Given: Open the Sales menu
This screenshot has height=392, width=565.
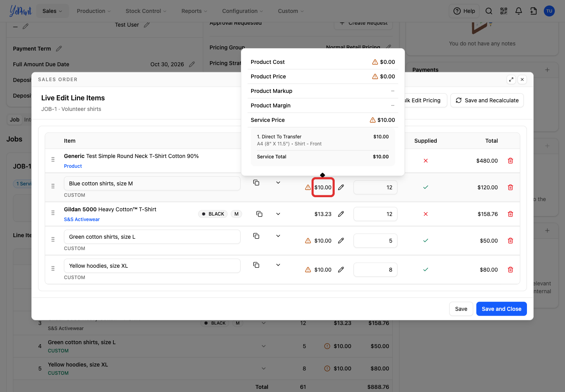Looking at the screenshot, I should tap(53, 11).
